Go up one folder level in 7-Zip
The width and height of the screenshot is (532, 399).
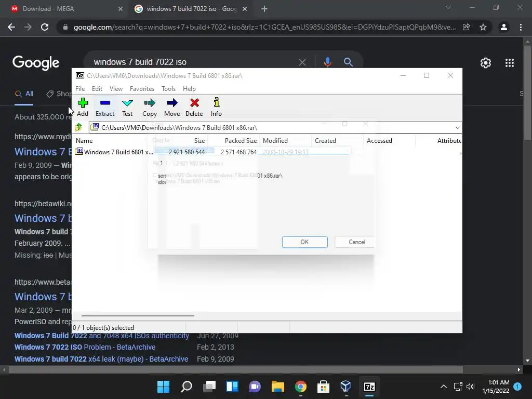tap(79, 127)
